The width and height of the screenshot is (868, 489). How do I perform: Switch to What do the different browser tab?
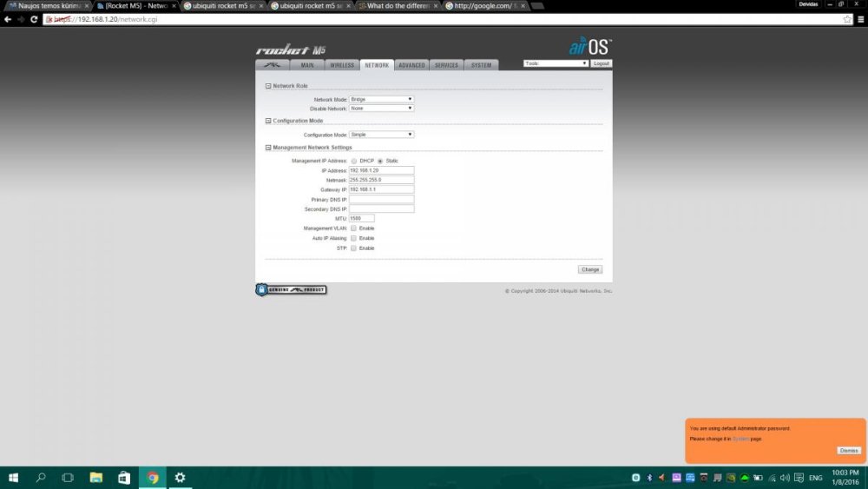[x=398, y=5]
